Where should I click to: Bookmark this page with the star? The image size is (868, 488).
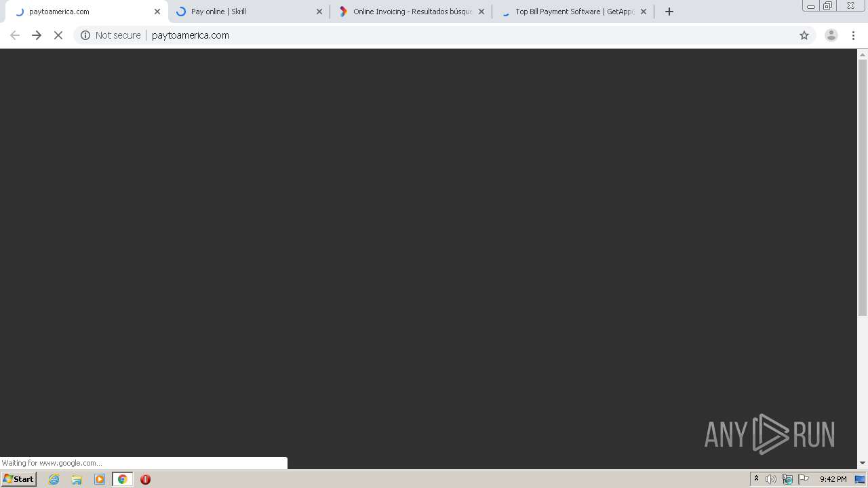804,35
